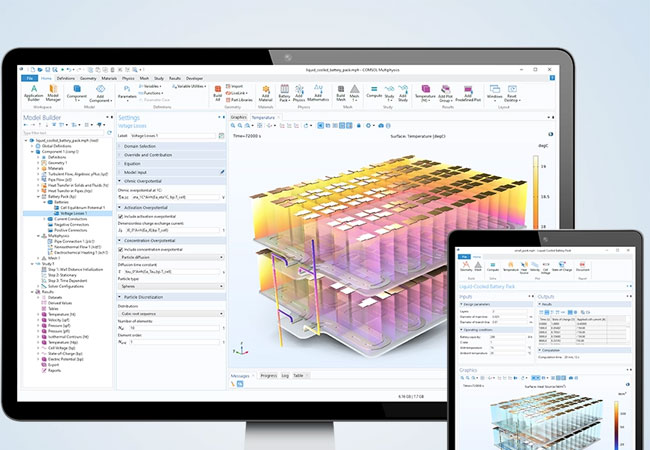
Task: Switch to the Definitions ribbon tab
Action: coord(65,78)
